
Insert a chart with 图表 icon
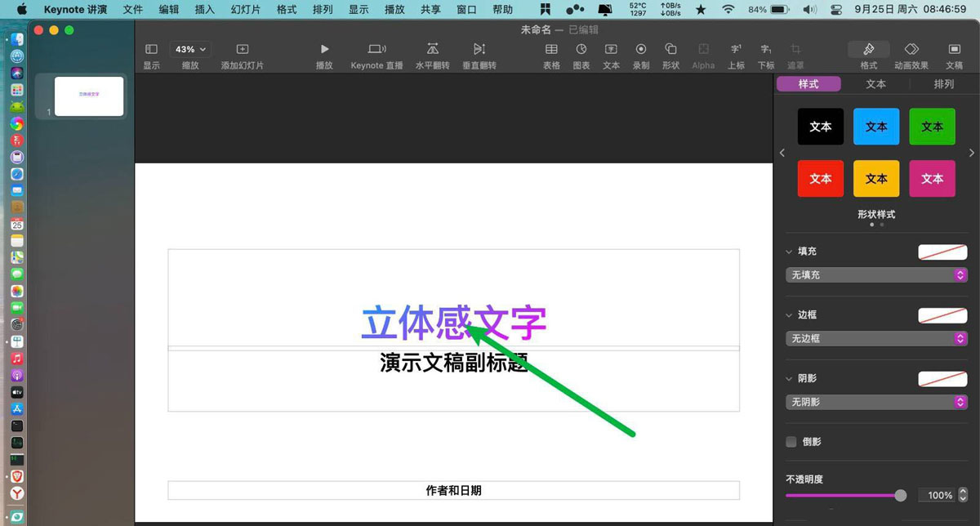pos(581,50)
